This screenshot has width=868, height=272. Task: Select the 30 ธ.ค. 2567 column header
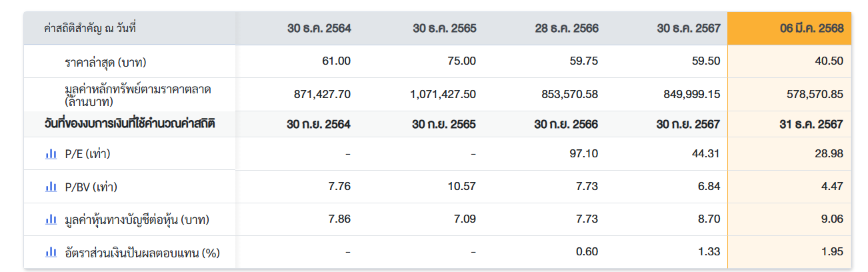point(689,29)
